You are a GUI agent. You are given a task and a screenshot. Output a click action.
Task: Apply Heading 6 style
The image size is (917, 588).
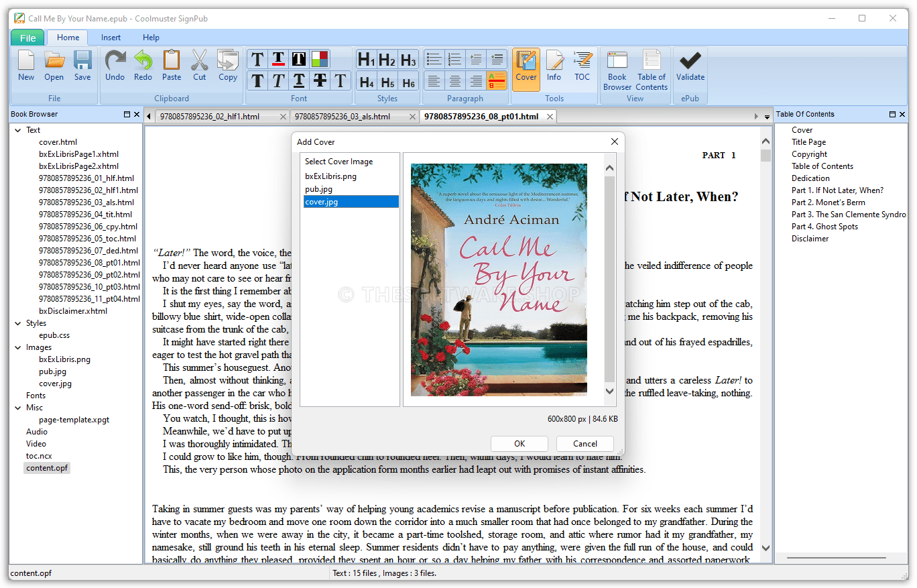tap(408, 82)
